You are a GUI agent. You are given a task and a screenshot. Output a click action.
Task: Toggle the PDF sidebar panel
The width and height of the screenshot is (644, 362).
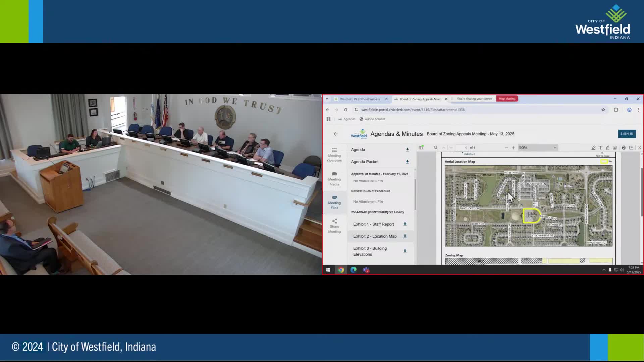421,147
